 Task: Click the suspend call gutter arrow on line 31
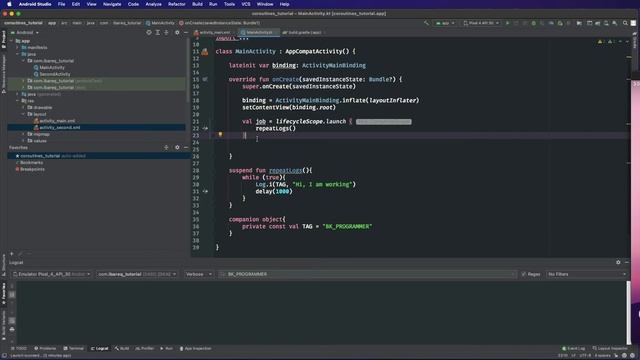pyautogui.click(x=205, y=191)
